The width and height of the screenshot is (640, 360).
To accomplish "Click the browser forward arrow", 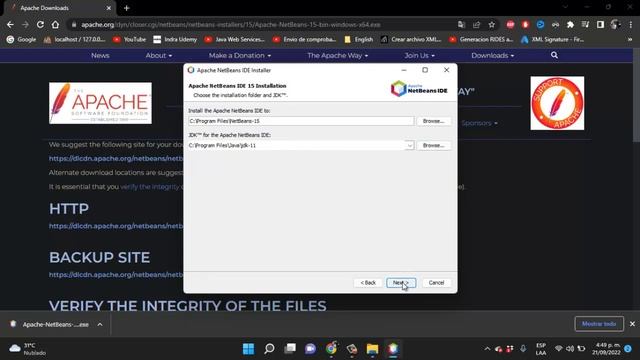I will 25,24.
